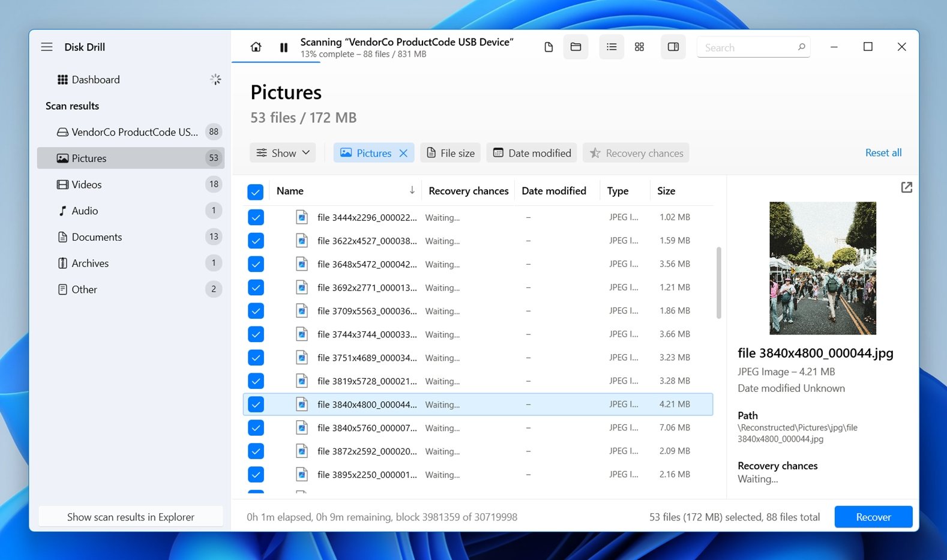
Task: Click file icon of file 3622x4527_000038
Action: [302, 241]
